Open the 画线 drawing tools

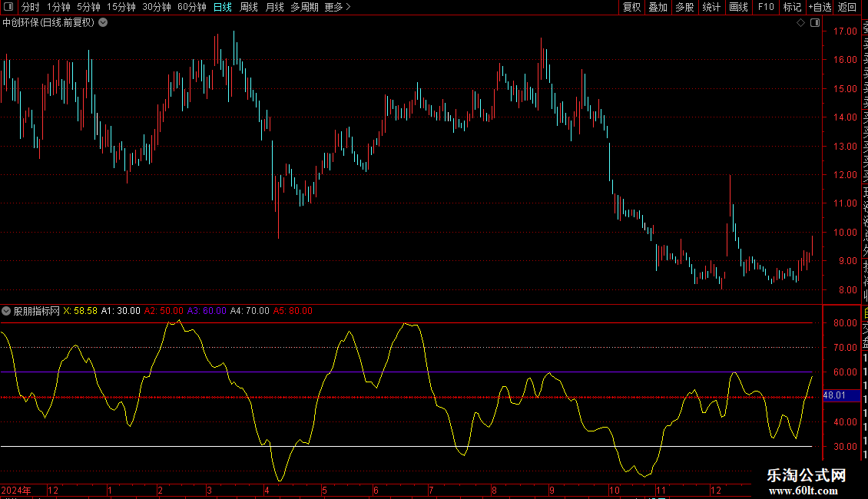click(x=738, y=7)
